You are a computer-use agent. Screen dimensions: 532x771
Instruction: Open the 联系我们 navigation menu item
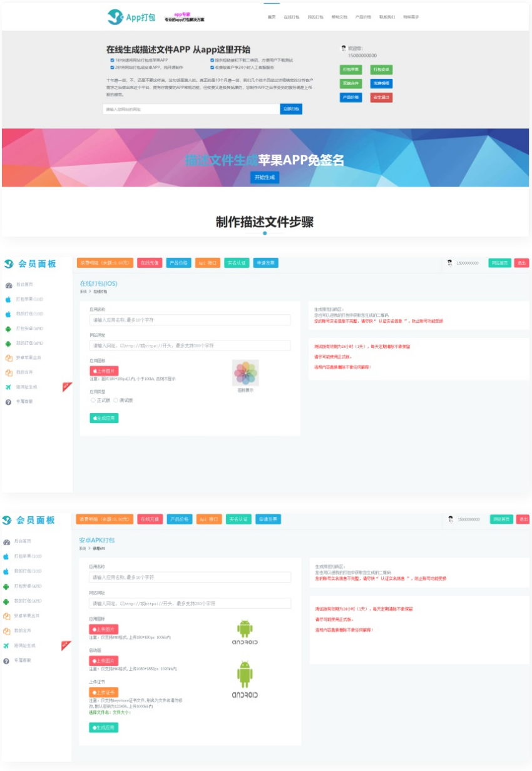coord(386,18)
